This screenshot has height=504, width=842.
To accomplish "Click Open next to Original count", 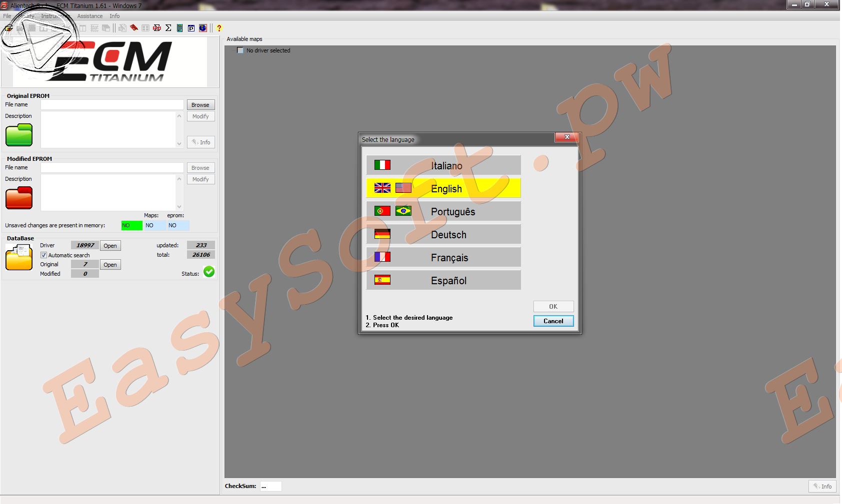I will point(110,265).
